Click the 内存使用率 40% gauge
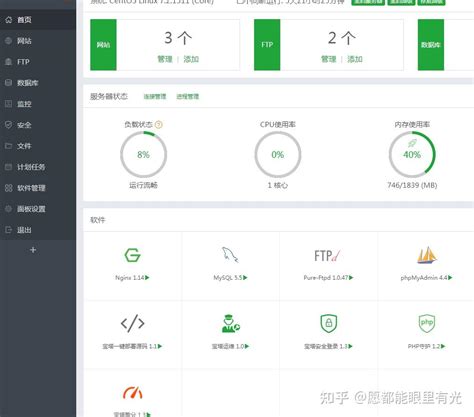Viewport: 474px width, 417px height. 412,154
